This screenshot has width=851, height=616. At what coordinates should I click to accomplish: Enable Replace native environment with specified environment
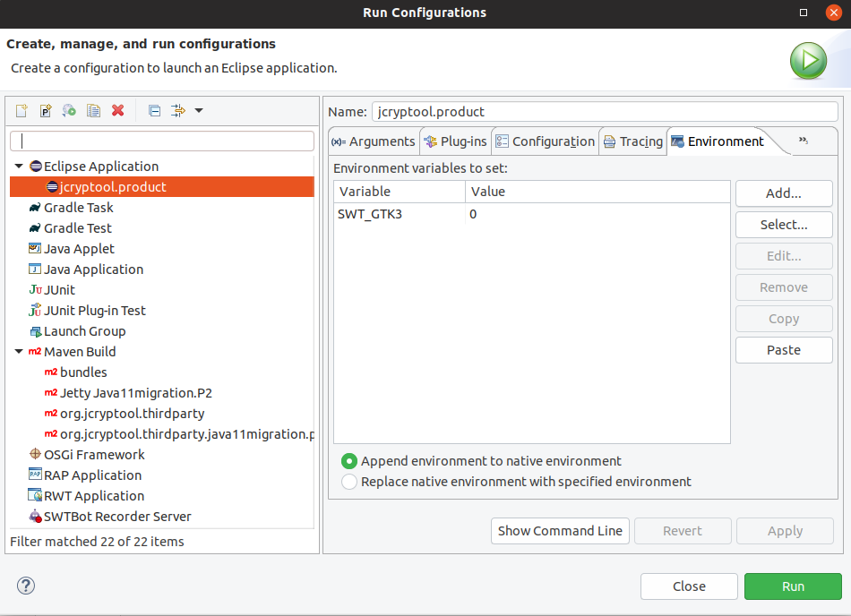(x=349, y=482)
